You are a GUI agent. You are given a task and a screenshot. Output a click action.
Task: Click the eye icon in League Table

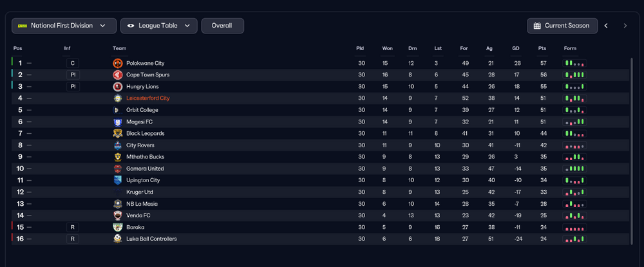[131, 26]
